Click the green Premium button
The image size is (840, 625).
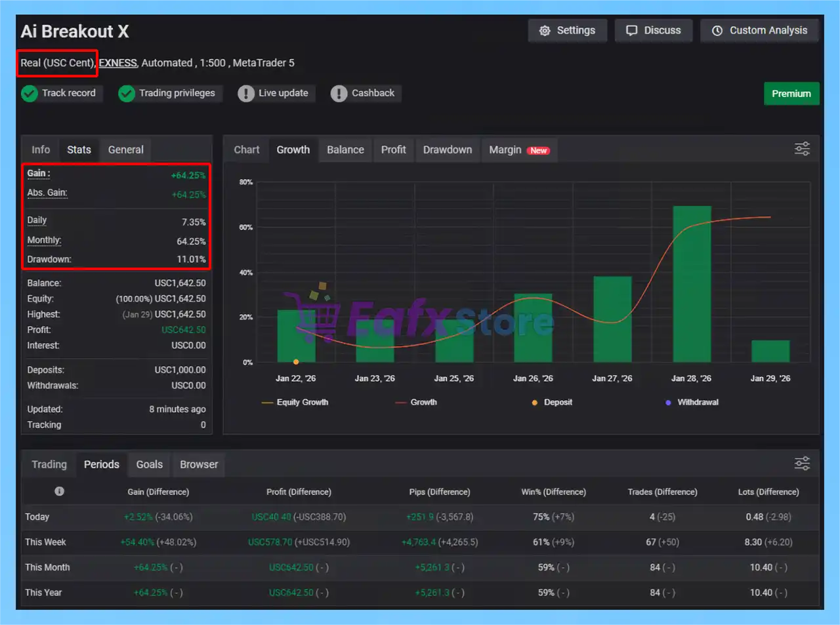tap(791, 94)
